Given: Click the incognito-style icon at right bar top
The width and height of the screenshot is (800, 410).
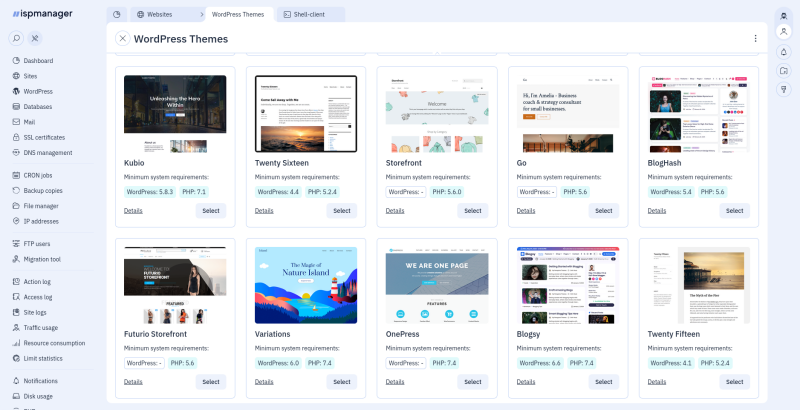Looking at the screenshot, I should (x=784, y=16).
